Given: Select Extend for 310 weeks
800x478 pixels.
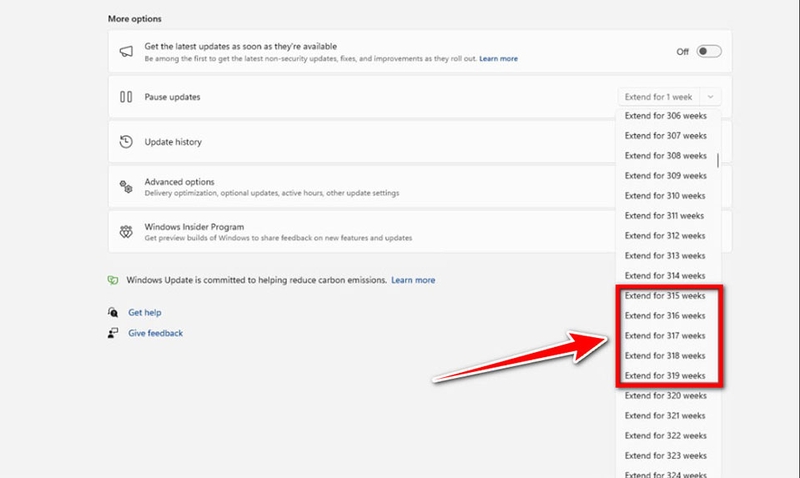Looking at the screenshot, I should (666, 195).
